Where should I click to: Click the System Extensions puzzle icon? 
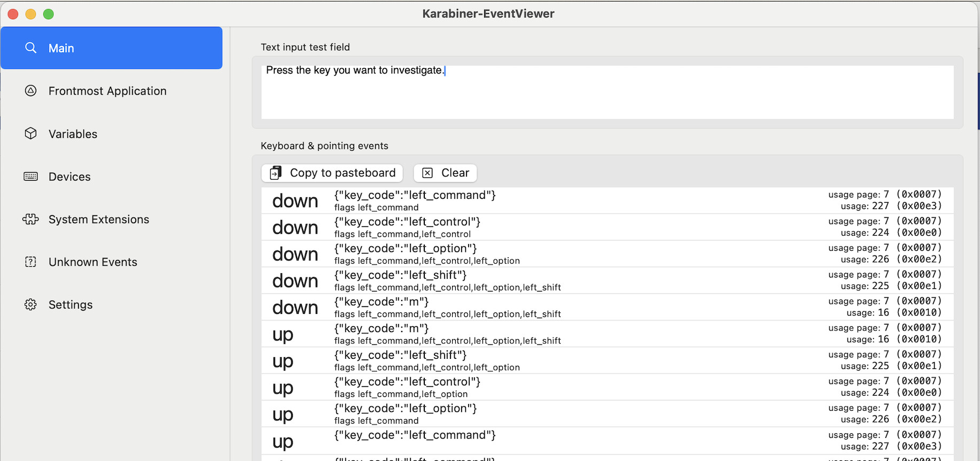pyautogui.click(x=31, y=219)
